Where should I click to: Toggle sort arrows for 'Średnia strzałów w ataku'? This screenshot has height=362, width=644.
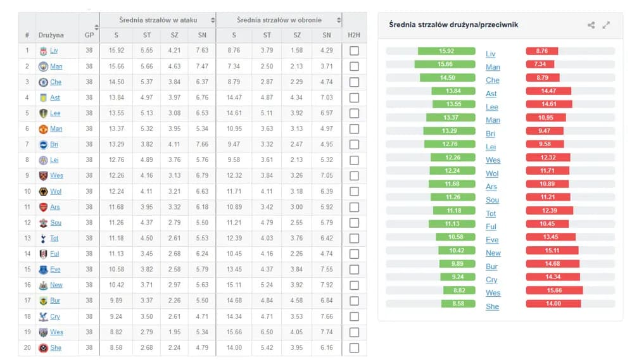(212, 20)
